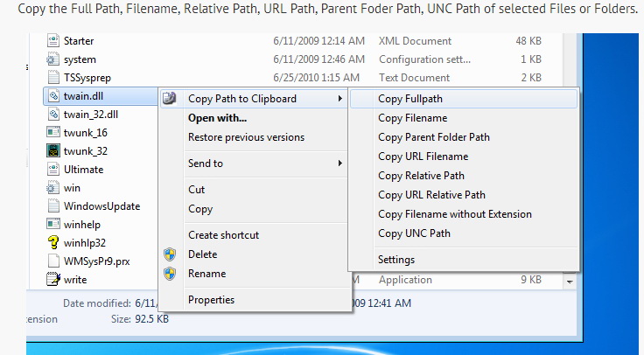
Task: Select the twunk_32 application icon
Action: click(53, 150)
